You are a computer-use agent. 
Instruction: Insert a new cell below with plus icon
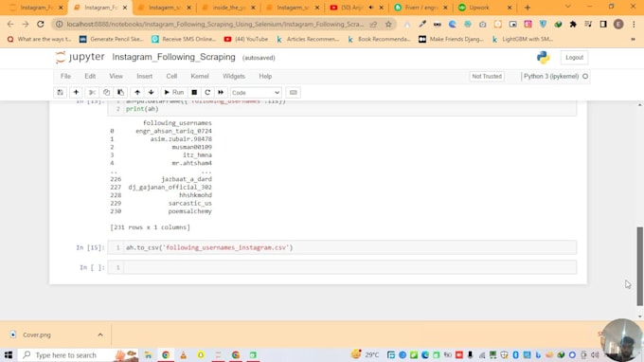pos(76,93)
